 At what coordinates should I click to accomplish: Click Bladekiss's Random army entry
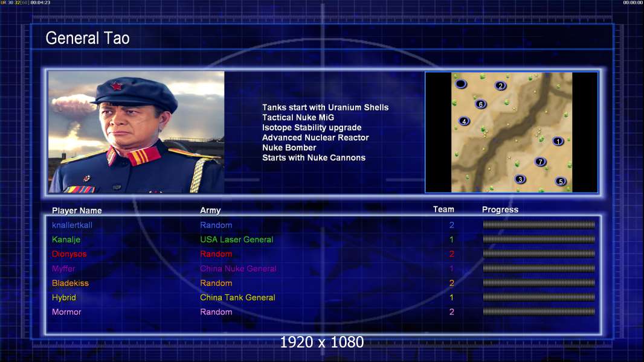(216, 284)
